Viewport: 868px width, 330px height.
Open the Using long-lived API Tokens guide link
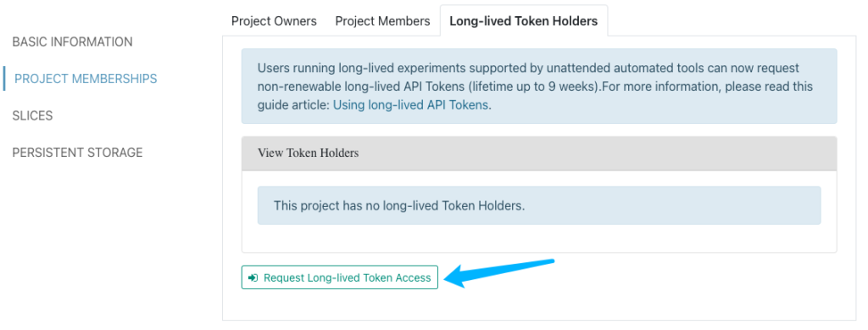point(411,105)
